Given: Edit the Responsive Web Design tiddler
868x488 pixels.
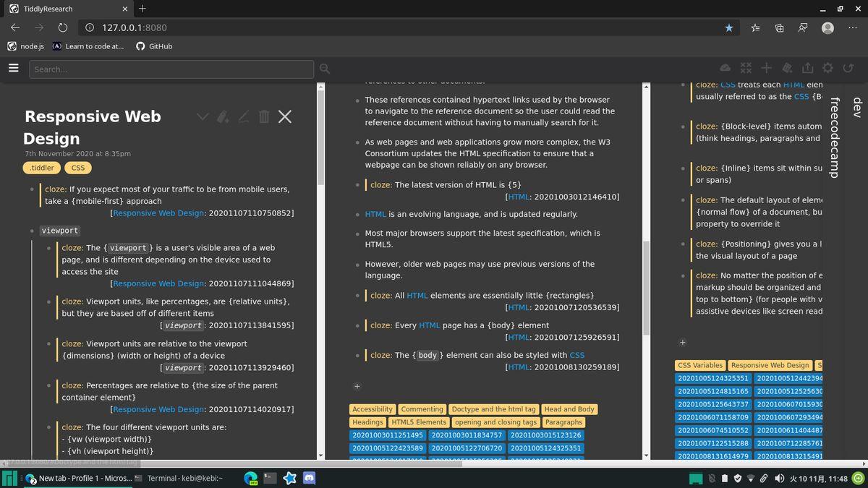Looking at the screenshot, I should pos(244,116).
